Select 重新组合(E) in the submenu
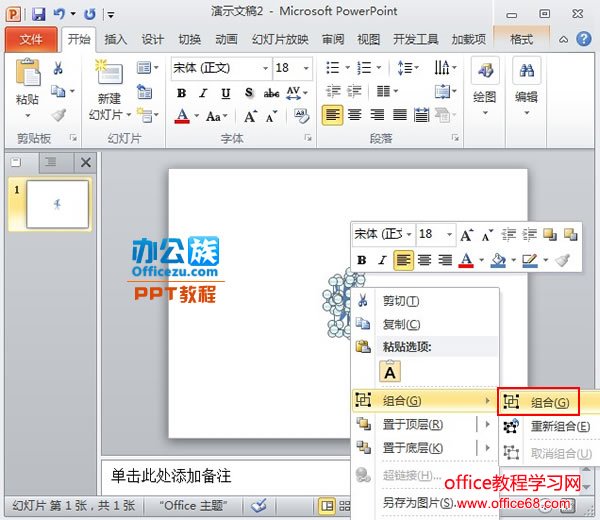Screen dimensions: 600x520 point(550,426)
